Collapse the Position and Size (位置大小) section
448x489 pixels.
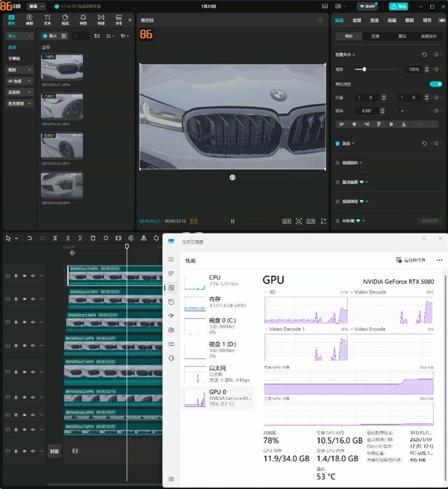pyautogui.click(x=355, y=54)
